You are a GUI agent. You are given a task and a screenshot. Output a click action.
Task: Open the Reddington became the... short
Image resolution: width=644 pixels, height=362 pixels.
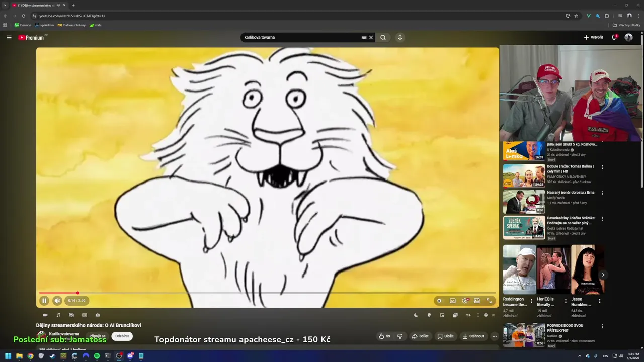(519, 269)
